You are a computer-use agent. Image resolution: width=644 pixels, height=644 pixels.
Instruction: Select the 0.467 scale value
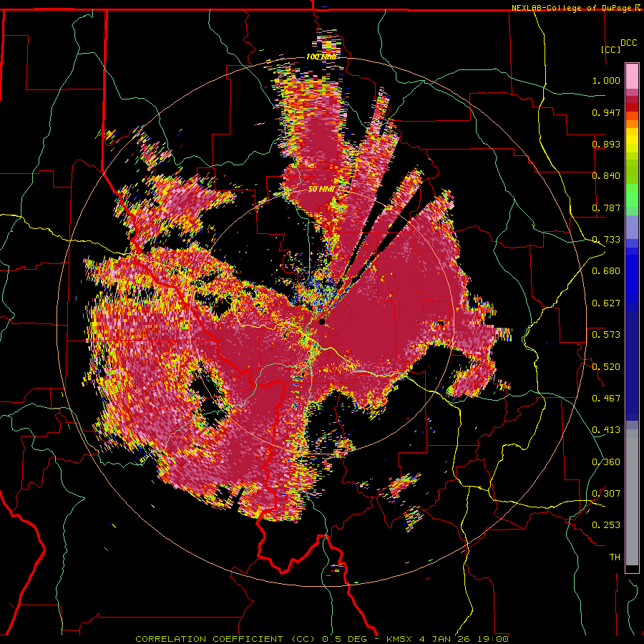tap(606, 398)
